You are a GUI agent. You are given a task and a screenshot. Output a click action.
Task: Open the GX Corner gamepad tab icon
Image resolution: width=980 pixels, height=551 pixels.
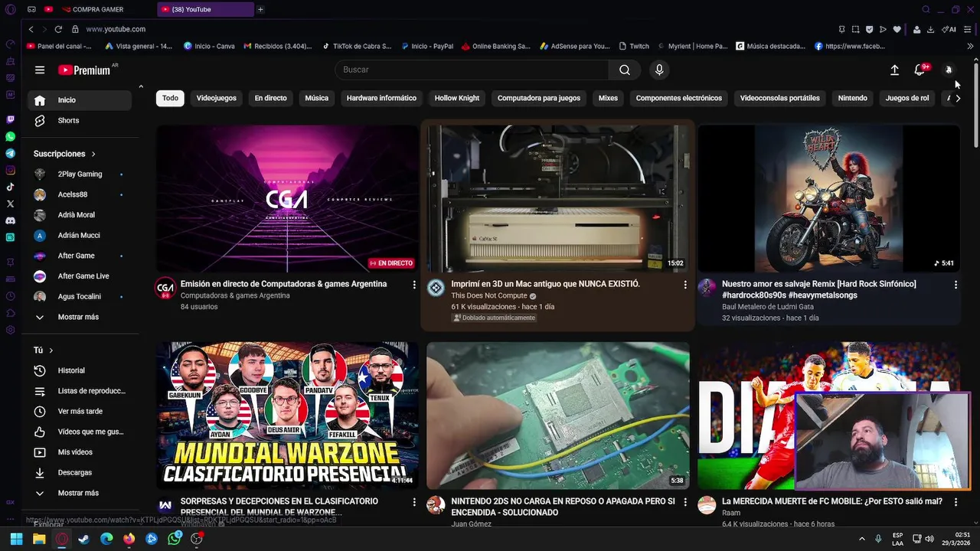click(31, 9)
